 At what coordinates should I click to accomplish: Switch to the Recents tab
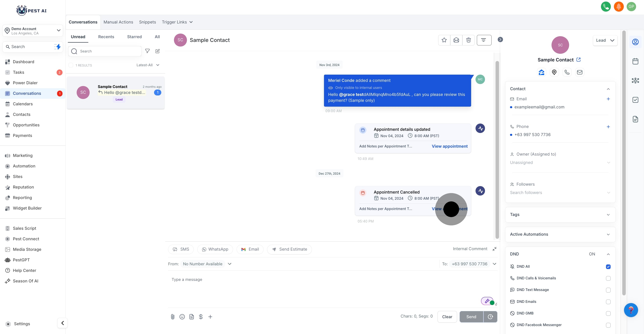pyautogui.click(x=106, y=37)
